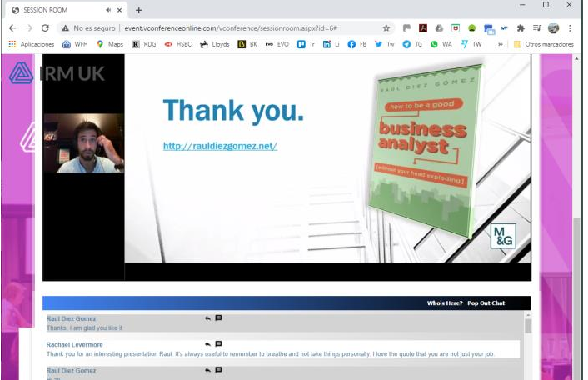Open the EVO bookmark
Viewport: 588px width, 380px height.
click(277, 44)
